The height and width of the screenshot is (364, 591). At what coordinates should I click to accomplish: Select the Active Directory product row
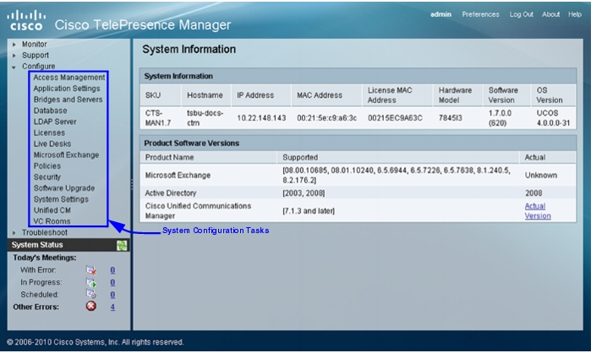point(358,193)
